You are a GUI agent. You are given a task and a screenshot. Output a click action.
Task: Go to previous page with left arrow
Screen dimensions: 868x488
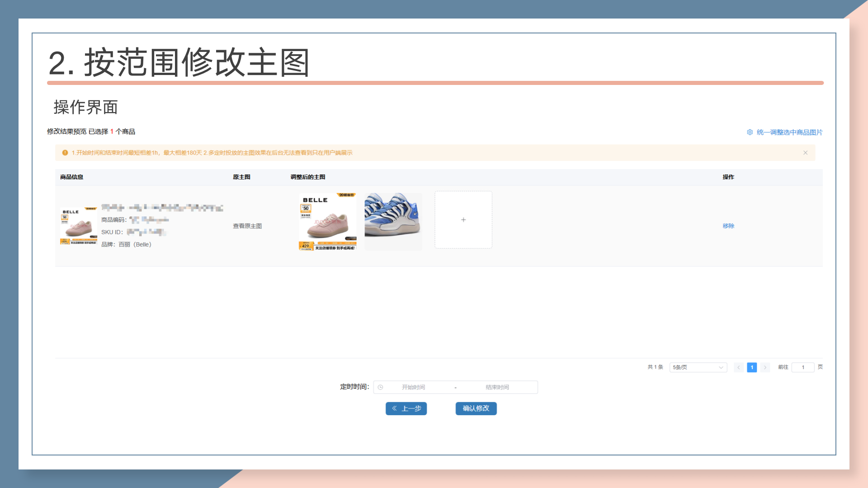(738, 367)
